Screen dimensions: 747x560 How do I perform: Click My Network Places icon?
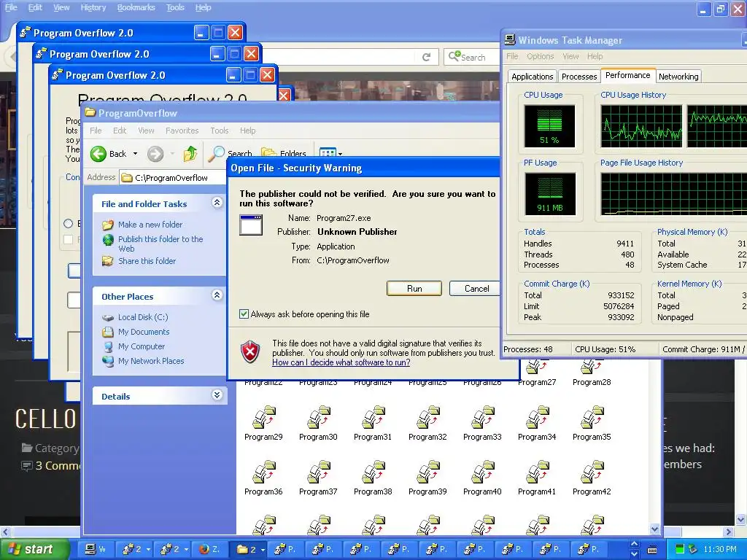(108, 361)
